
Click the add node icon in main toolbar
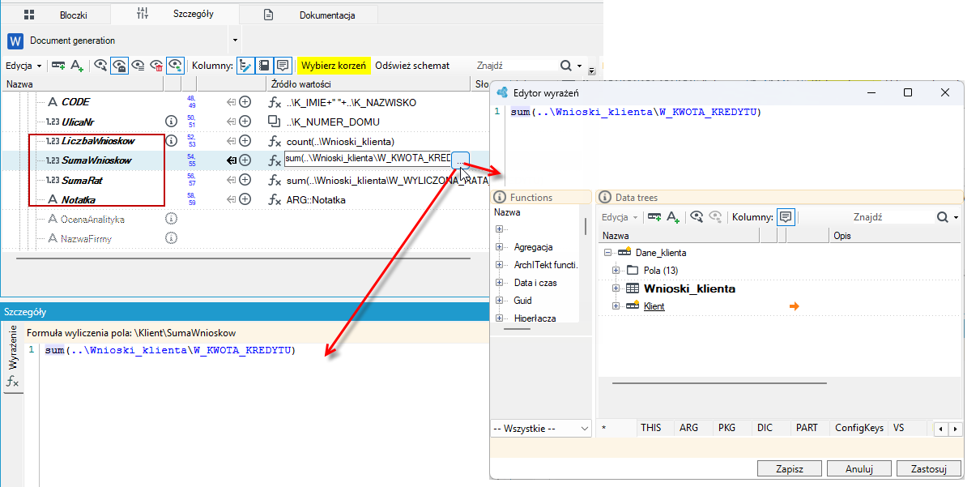point(58,66)
